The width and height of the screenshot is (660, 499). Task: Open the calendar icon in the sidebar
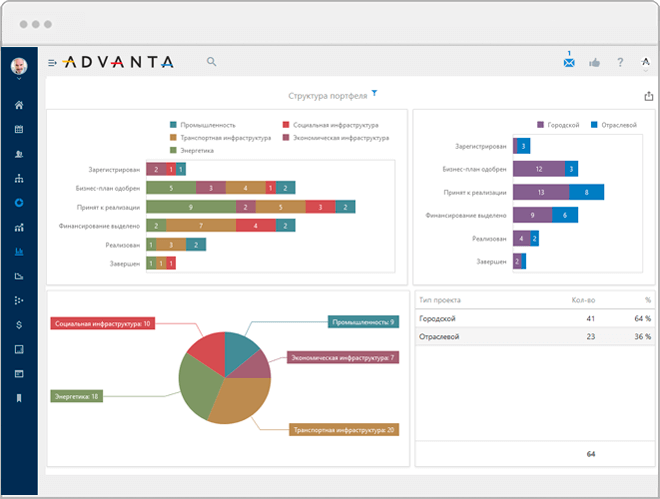pos(19,129)
